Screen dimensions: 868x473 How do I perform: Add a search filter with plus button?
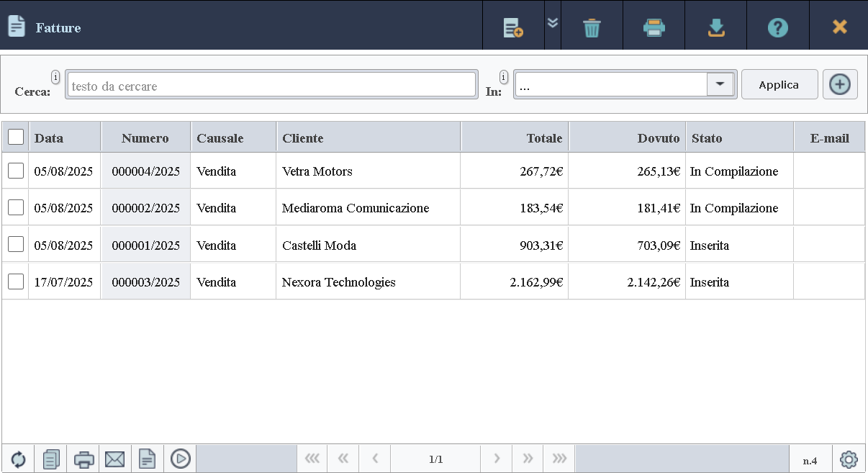pos(839,84)
